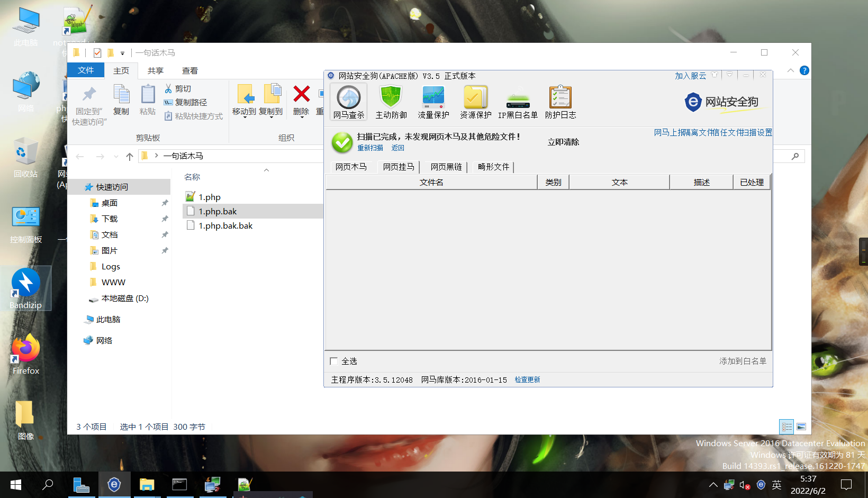868x498 pixels.
Task: Enable the 全选 select-all checkbox
Action: 333,360
